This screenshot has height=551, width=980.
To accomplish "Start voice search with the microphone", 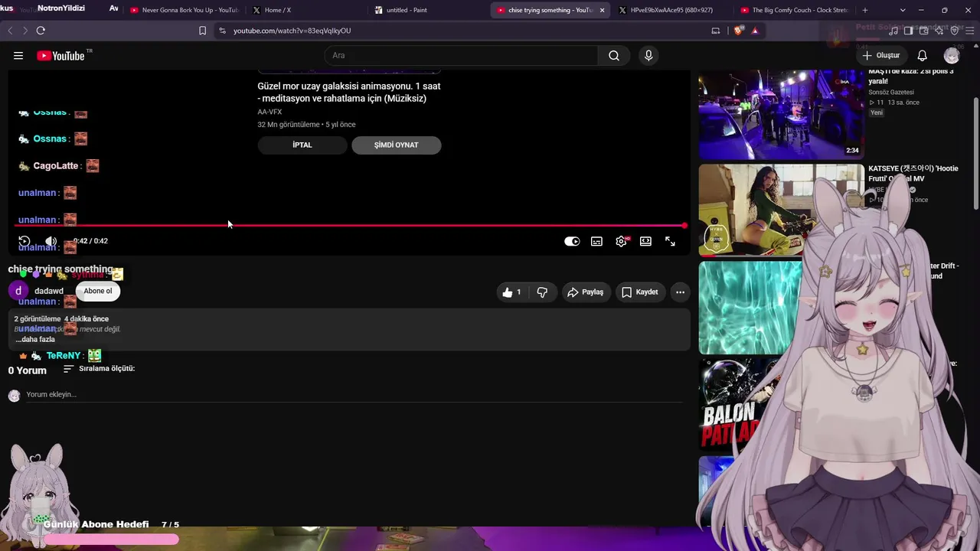I will click(648, 55).
